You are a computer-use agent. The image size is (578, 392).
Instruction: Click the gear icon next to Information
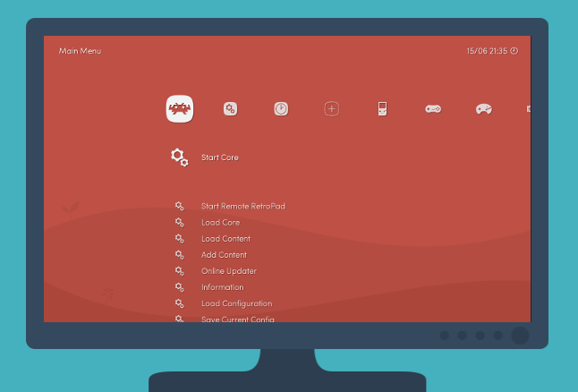180,287
